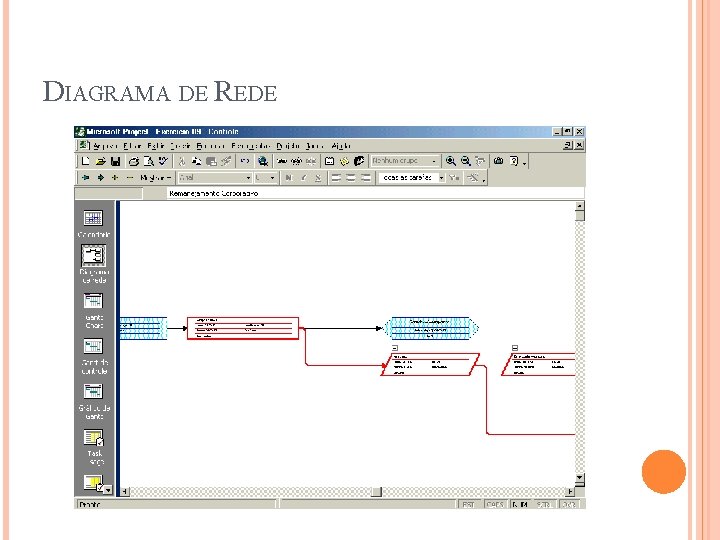Link the selected tasks

point(281,161)
